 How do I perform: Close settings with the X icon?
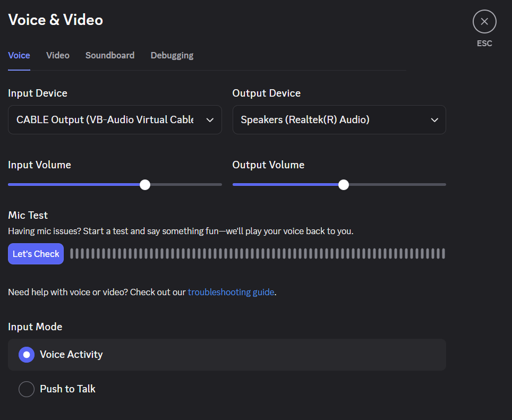[x=484, y=22]
